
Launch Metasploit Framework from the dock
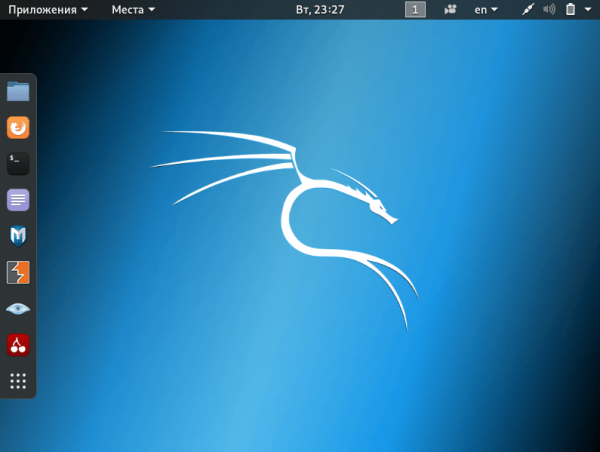(18, 236)
